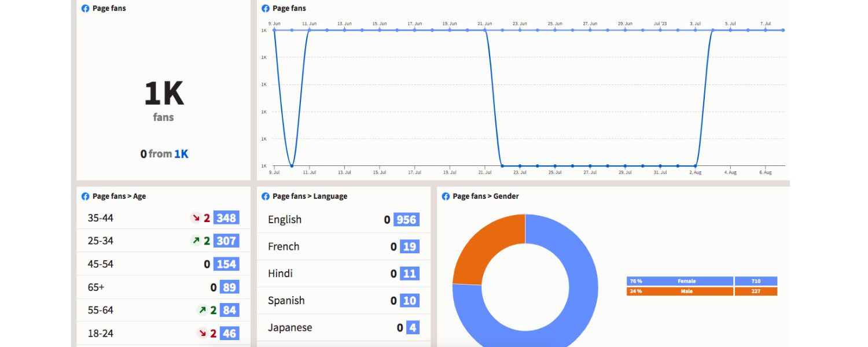Click Facebook icon on Page fans chart

point(266,9)
